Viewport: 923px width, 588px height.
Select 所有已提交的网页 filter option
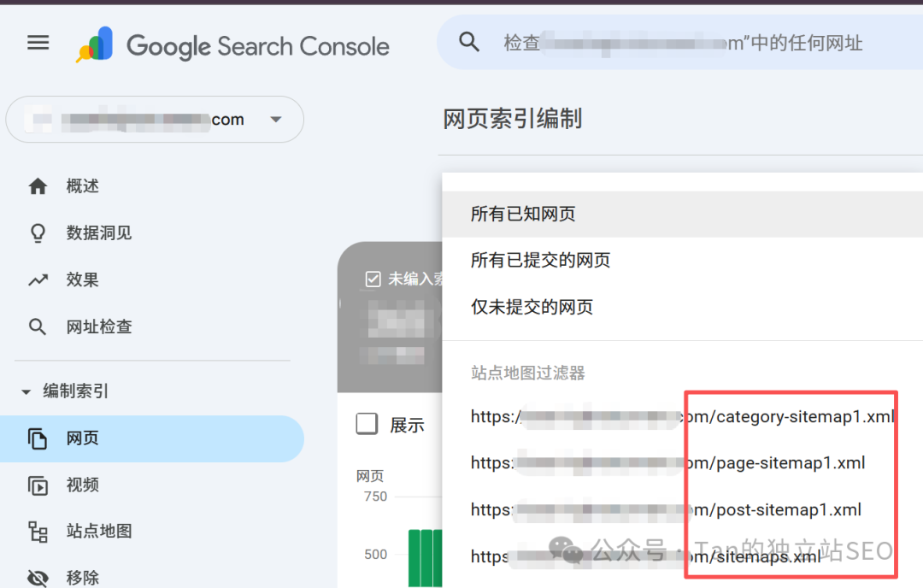point(540,261)
